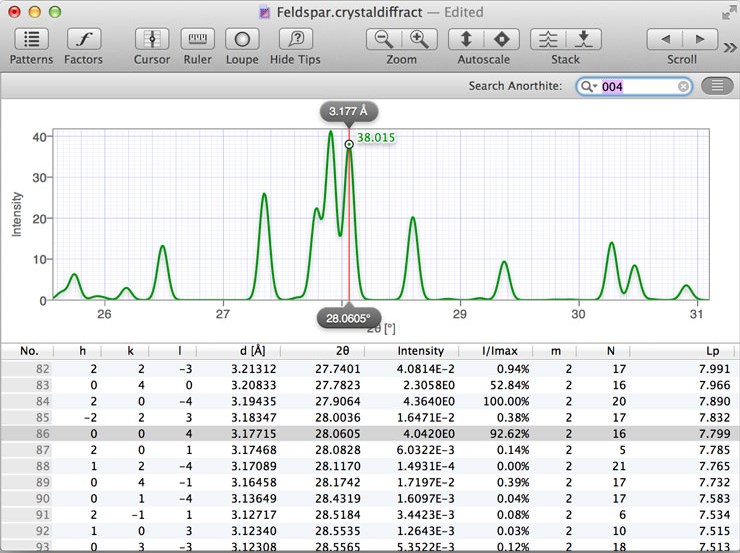Click the first Stack button
The height and width of the screenshot is (553, 740).
pos(547,40)
